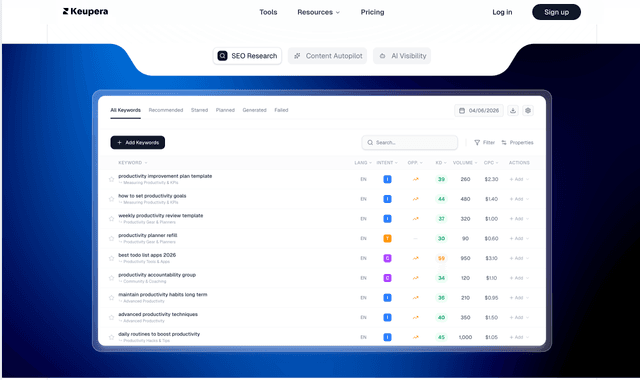This screenshot has height=380, width=640.
Task: Star 'daily routines to boost productivity' keyword
Action: [111, 337]
